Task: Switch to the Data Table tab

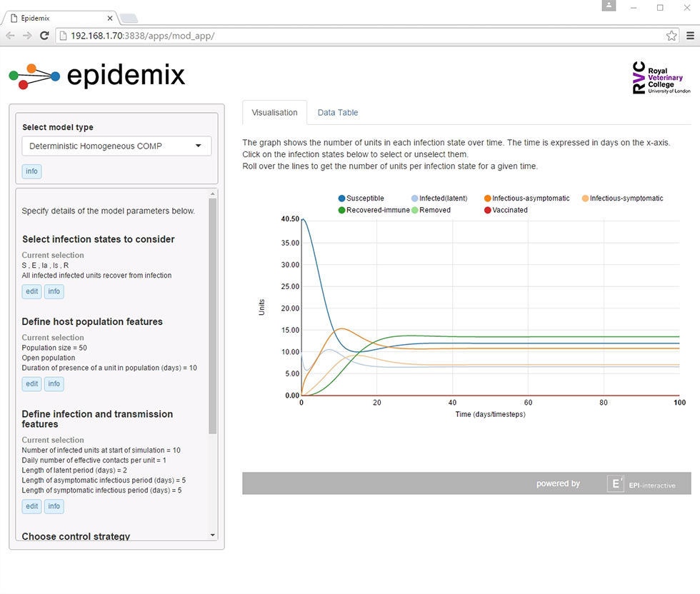Action: tap(338, 113)
